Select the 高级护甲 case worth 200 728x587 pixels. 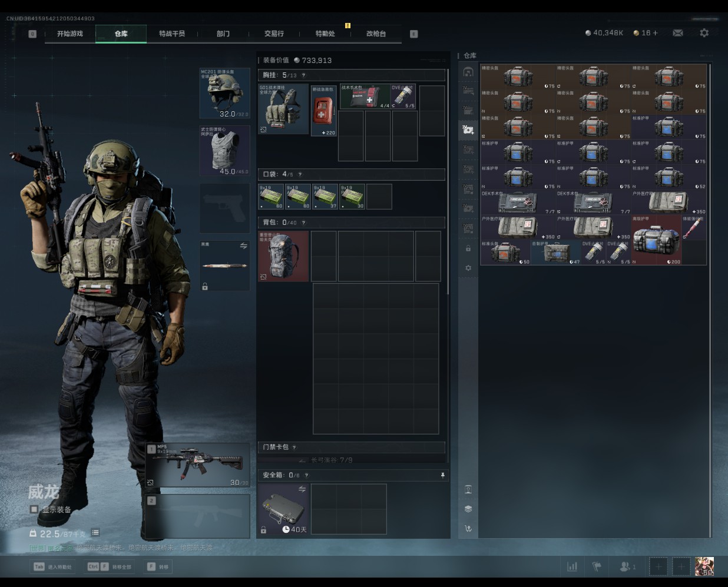(656, 240)
